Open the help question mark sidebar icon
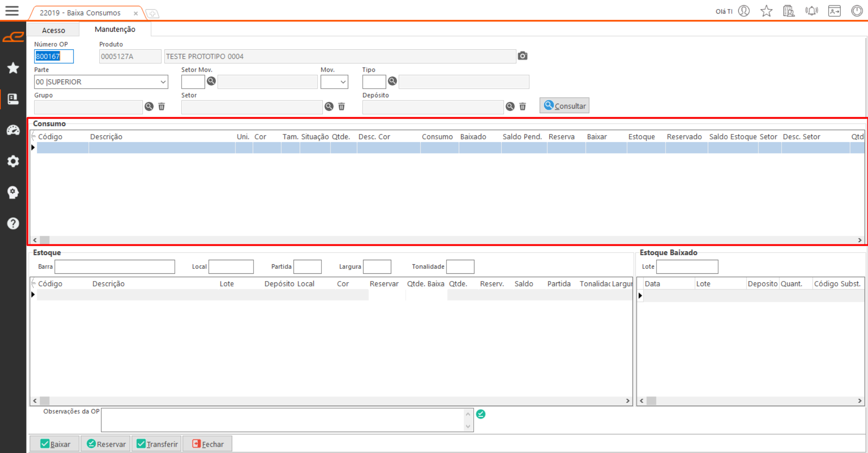868x453 pixels. [13, 224]
